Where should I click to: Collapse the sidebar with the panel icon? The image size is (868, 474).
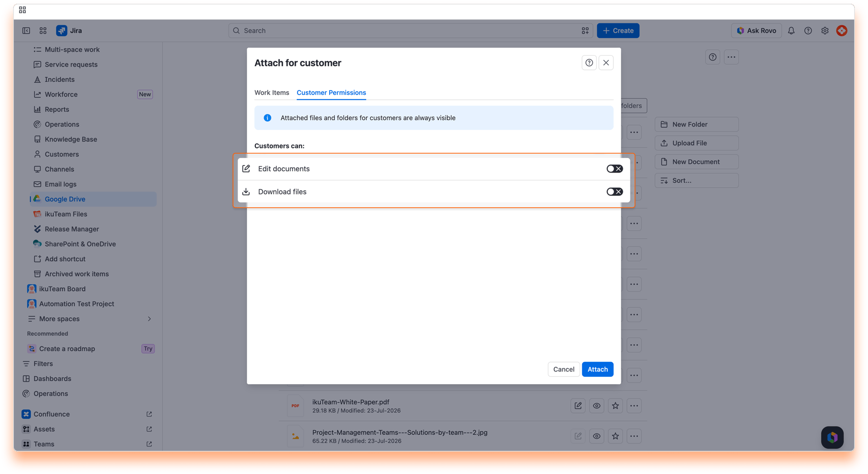pos(26,30)
